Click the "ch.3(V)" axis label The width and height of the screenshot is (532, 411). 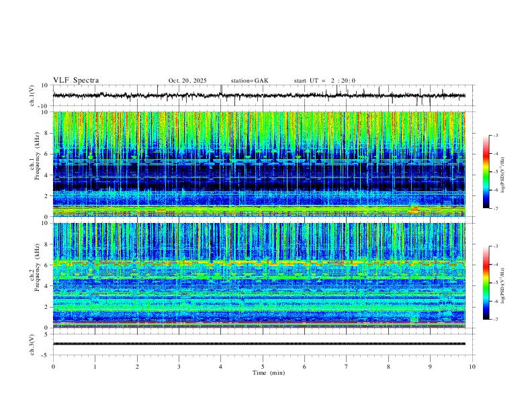(x=32, y=345)
